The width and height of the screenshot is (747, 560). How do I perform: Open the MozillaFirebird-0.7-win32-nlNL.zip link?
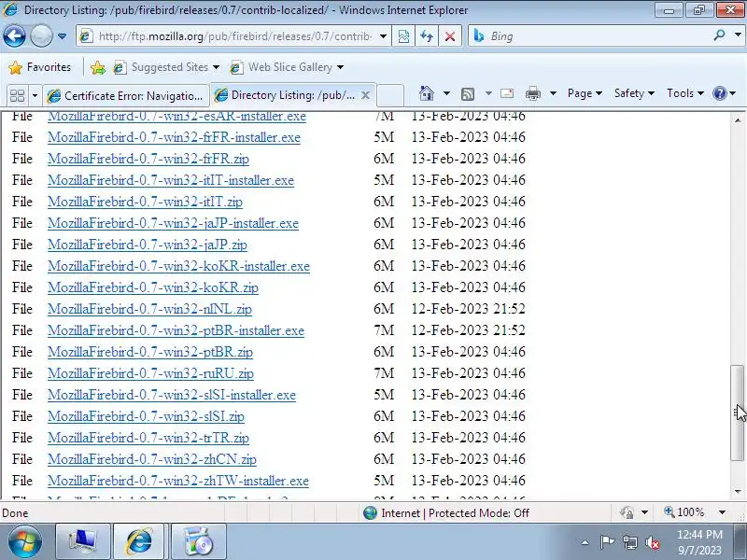point(149,309)
